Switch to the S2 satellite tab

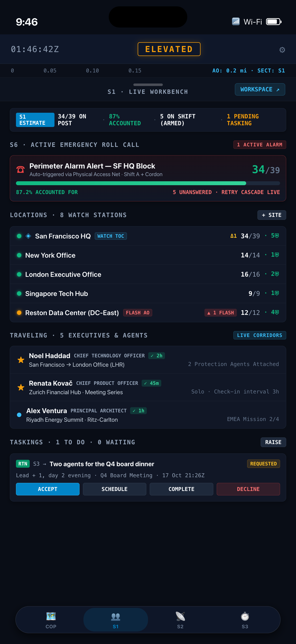[x=180, y=619]
